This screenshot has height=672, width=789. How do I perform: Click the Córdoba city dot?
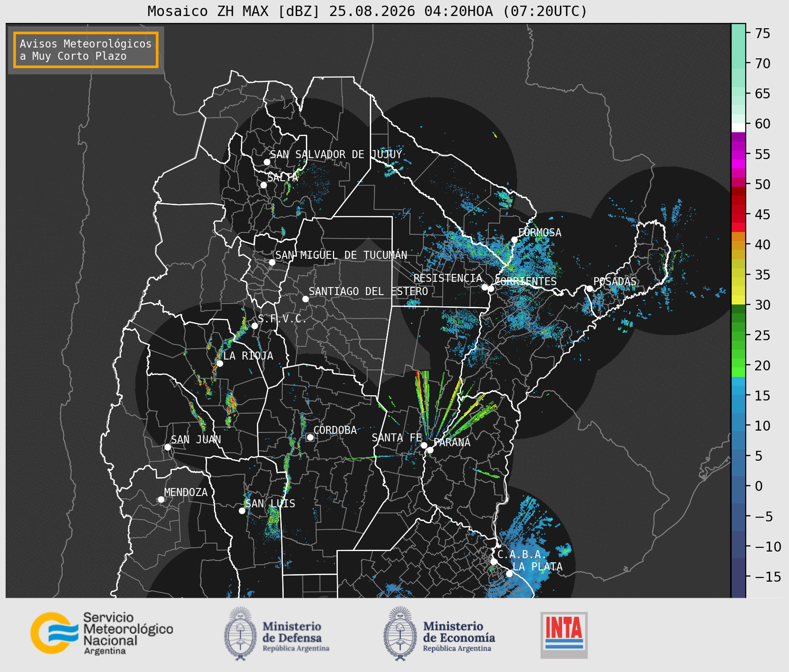[x=310, y=437]
